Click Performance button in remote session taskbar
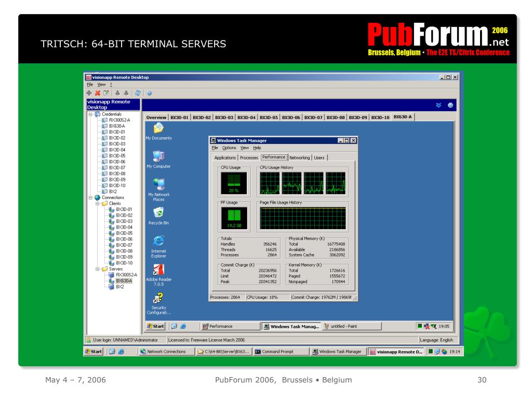Screen dimensions: 532x399 click(x=230, y=326)
